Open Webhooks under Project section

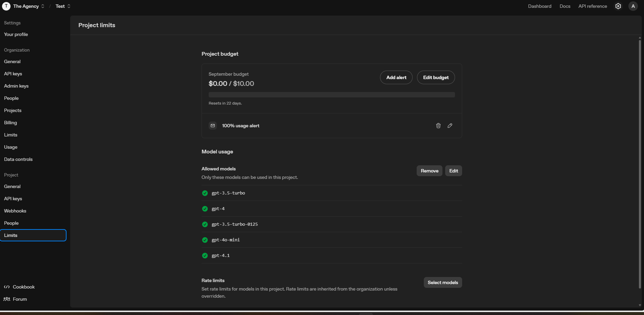click(x=15, y=211)
